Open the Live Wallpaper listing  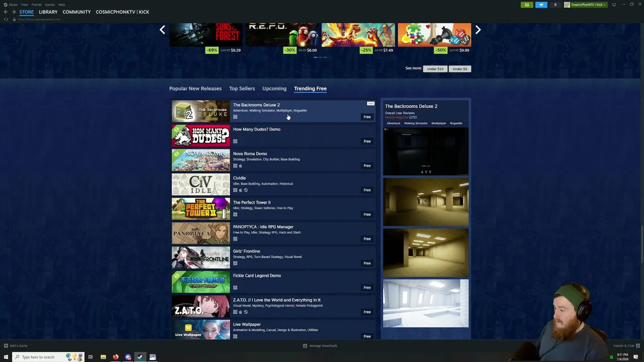pos(274,330)
